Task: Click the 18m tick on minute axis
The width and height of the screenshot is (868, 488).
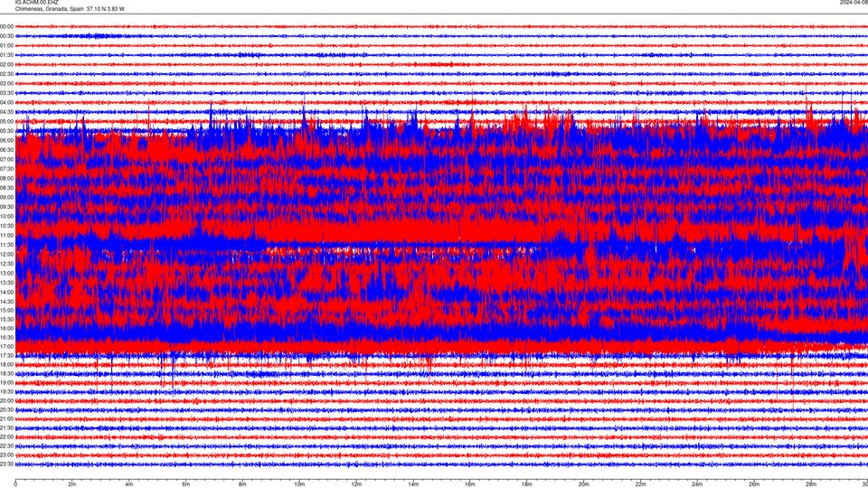Action: [527, 484]
